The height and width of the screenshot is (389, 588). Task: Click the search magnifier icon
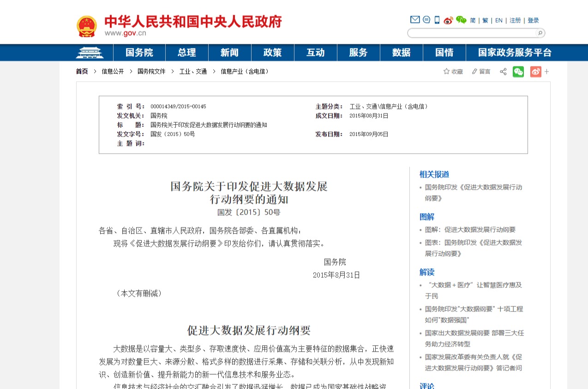pyautogui.click(x=540, y=33)
